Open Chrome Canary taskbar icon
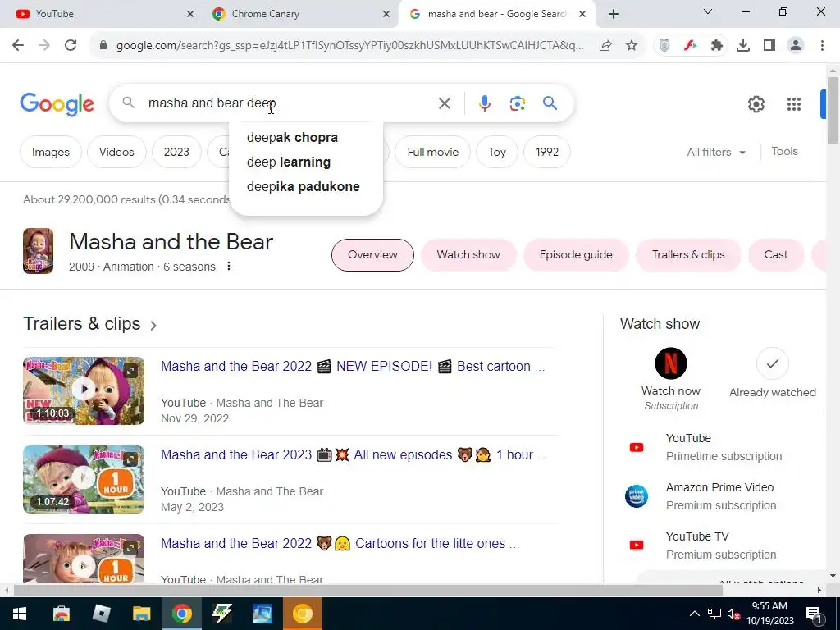Image resolution: width=840 pixels, height=630 pixels. pos(302,614)
